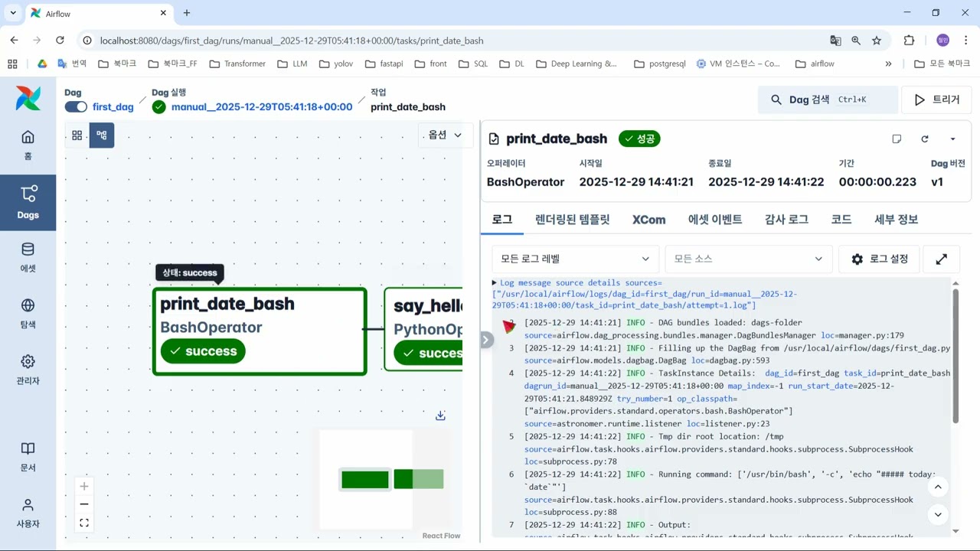Open 에셋 in the sidebar
This screenshot has width=980, height=551.
pyautogui.click(x=28, y=257)
